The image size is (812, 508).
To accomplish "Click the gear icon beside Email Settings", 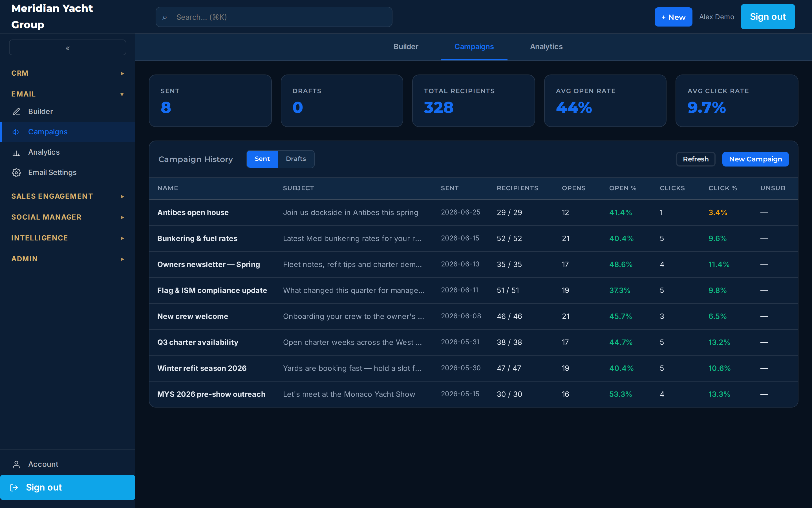I will pyautogui.click(x=16, y=173).
